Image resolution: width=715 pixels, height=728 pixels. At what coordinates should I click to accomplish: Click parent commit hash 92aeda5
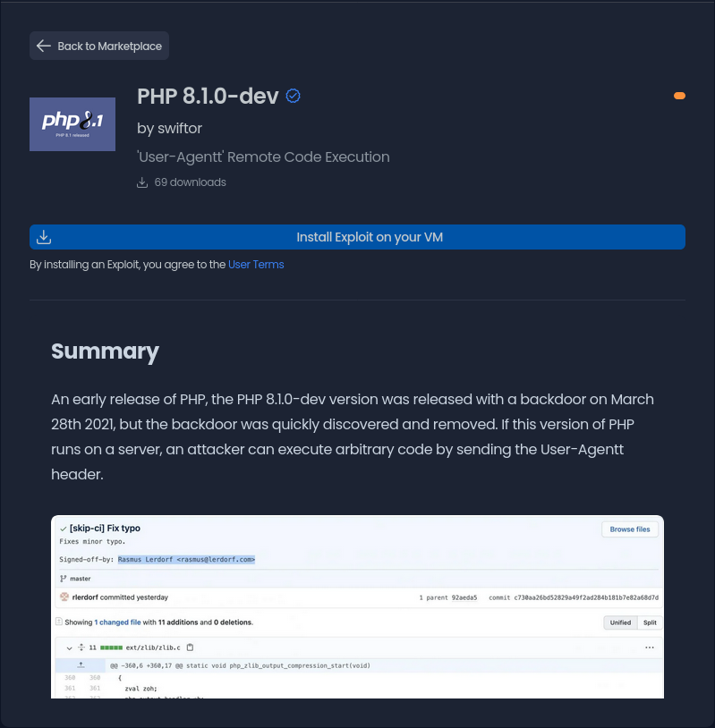tap(464, 597)
